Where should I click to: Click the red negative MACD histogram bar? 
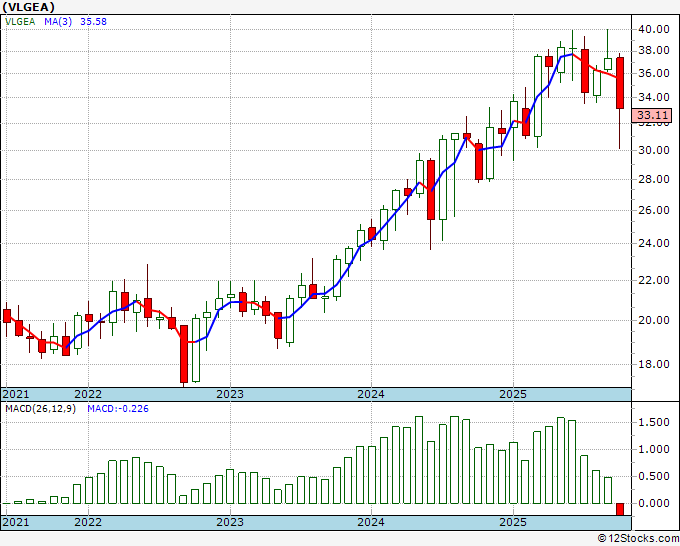click(620, 510)
